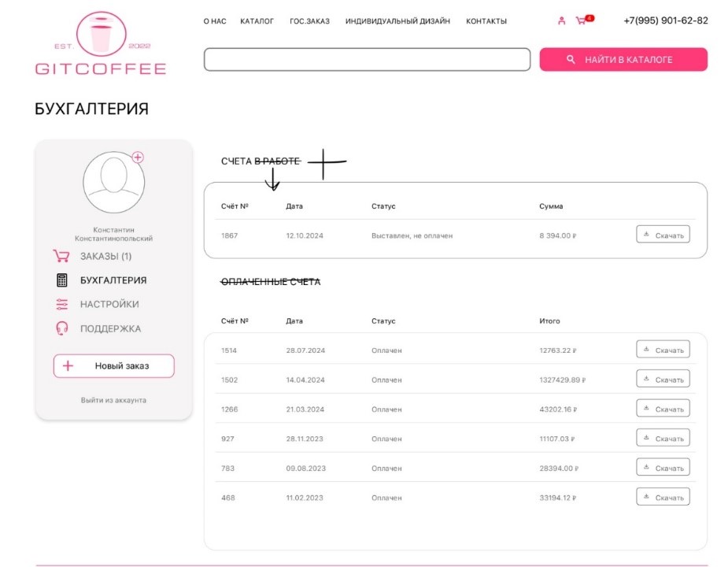Go to ЗАКАЗЫ (1) in the sidebar
This screenshot has height=567, width=728.
click(106, 256)
